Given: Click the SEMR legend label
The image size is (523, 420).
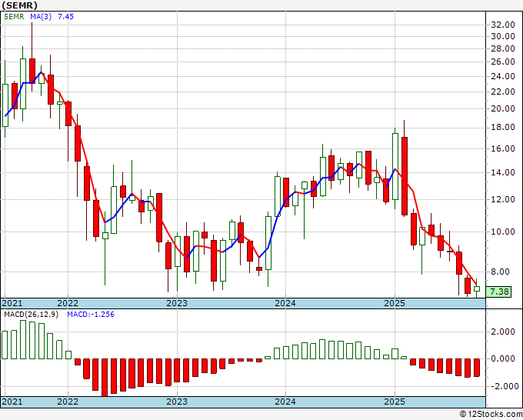Looking at the screenshot, I should 14,17.
